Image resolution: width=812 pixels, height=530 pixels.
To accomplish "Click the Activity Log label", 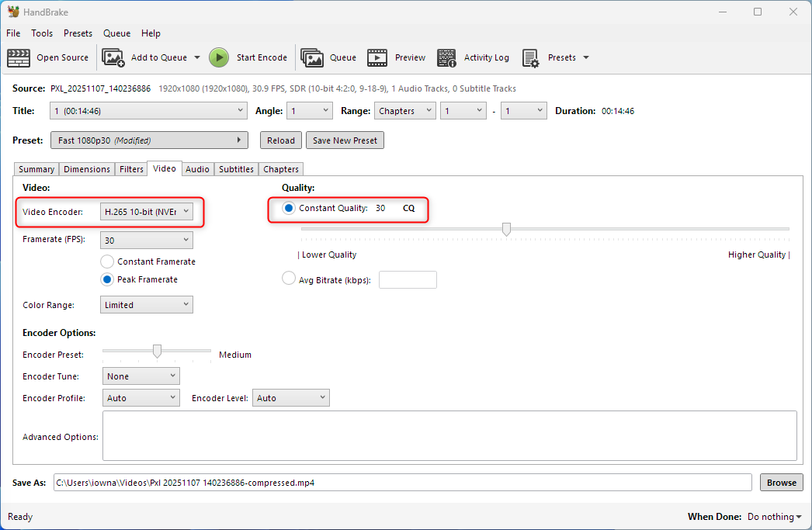I will click(486, 57).
